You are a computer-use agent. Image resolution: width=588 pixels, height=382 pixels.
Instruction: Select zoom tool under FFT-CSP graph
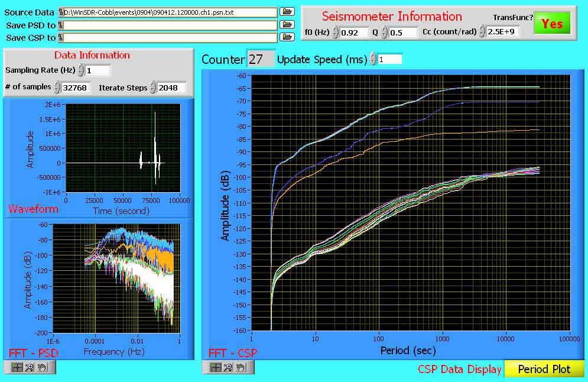tap(228, 367)
